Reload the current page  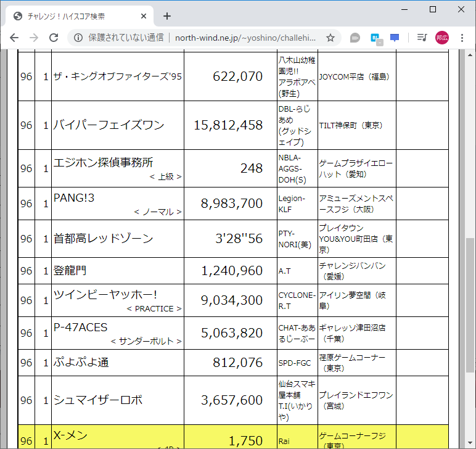tap(54, 38)
